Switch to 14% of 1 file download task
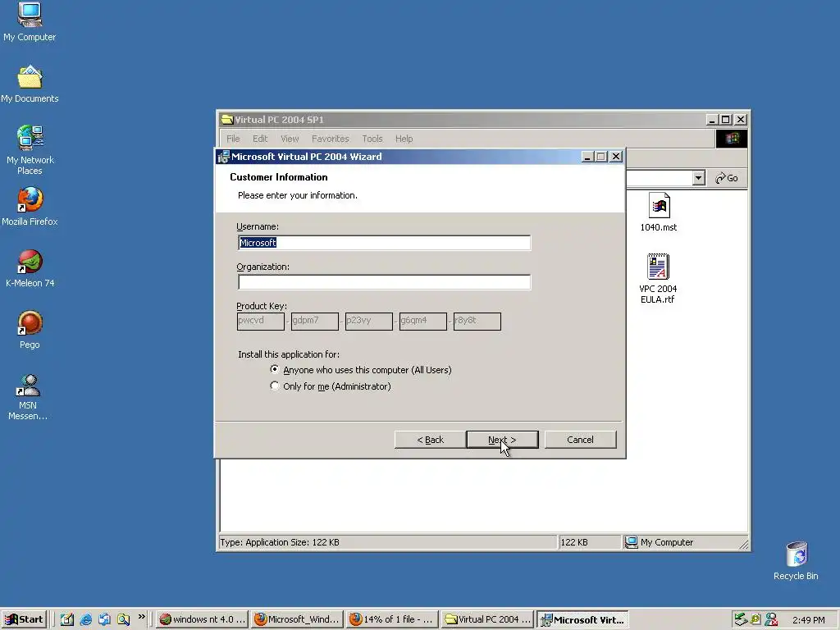The height and width of the screenshot is (630, 840). [392, 619]
